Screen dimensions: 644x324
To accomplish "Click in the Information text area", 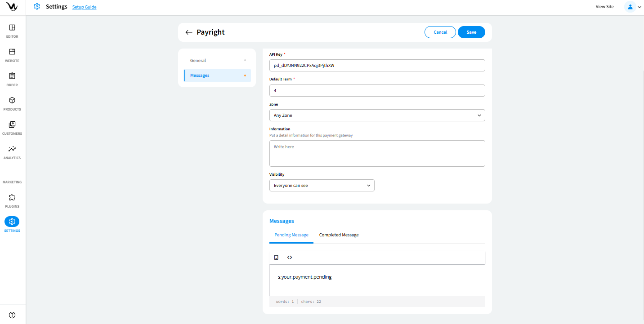I will tap(377, 153).
